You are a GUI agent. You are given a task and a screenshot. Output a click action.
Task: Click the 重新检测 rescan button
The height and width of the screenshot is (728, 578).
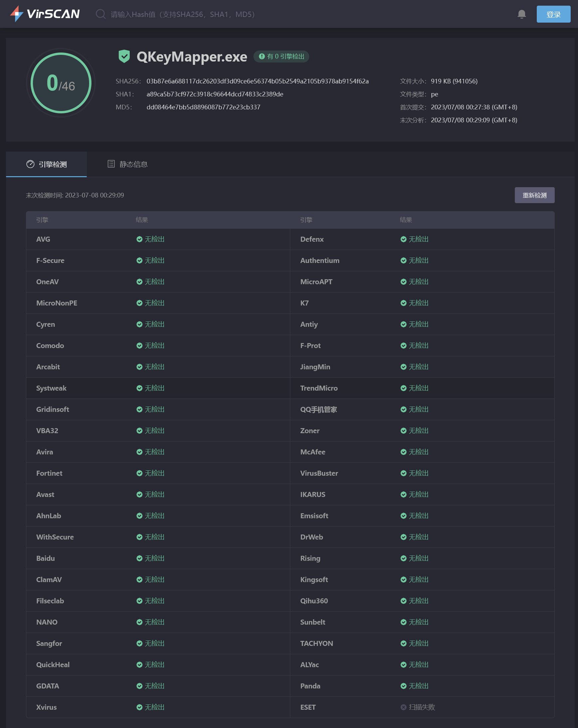point(534,195)
